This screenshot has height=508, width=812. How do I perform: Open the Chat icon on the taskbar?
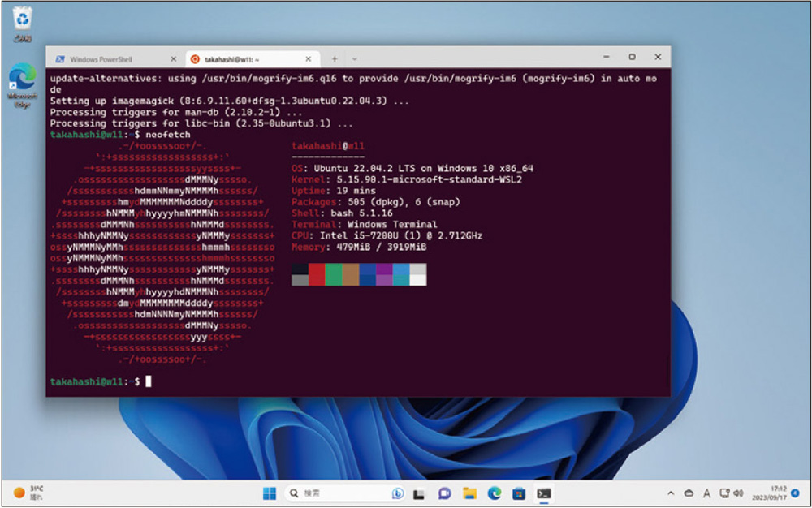445,493
